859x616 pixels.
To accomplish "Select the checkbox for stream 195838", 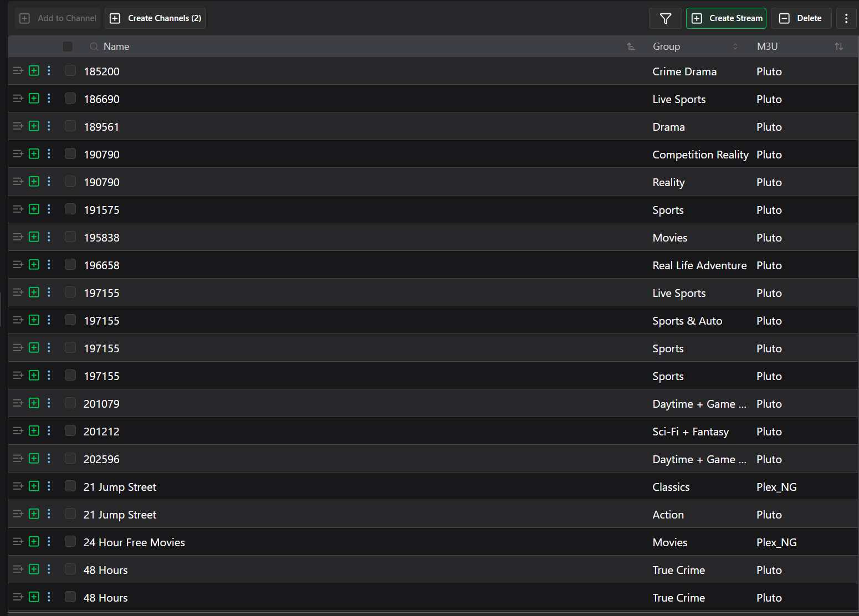I will pyautogui.click(x=70, y=237).
